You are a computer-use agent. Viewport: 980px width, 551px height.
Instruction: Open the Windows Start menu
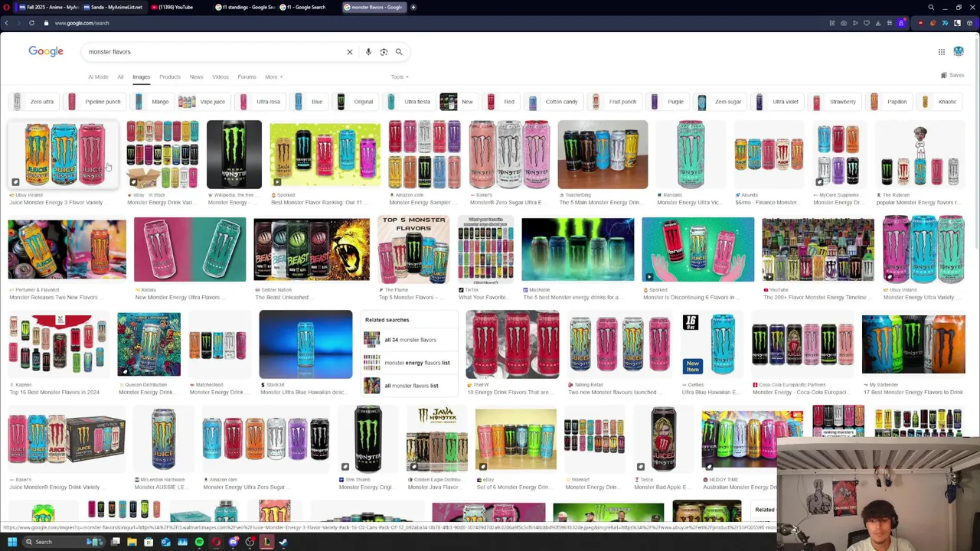11,542
